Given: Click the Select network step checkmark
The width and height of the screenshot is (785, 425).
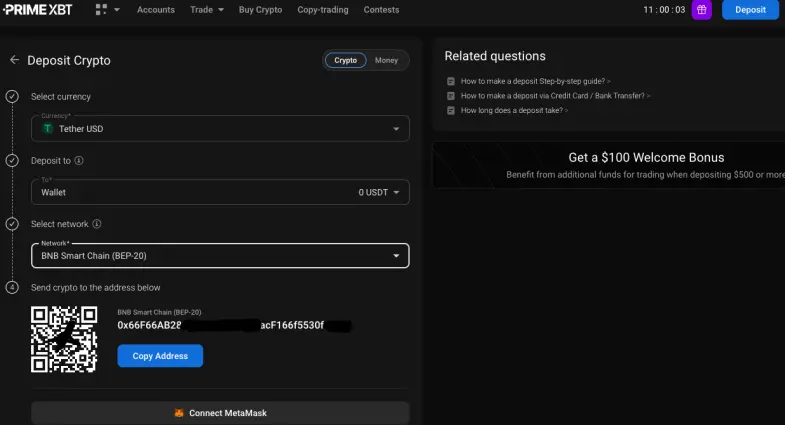Looking at the screenshot, I should 12,224.
